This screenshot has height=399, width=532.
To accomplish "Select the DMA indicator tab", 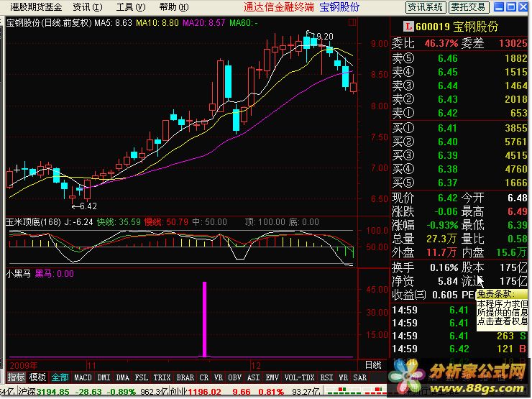I will coord(122,377).
